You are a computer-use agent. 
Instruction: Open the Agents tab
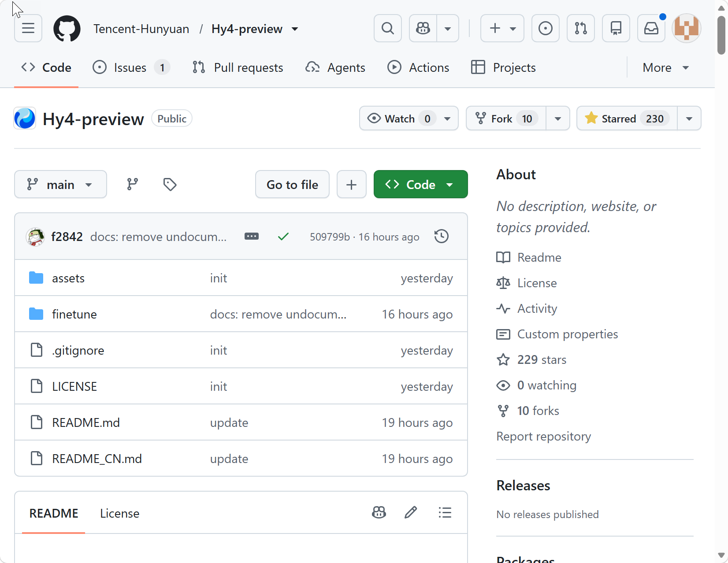click(x=335, y=67)
